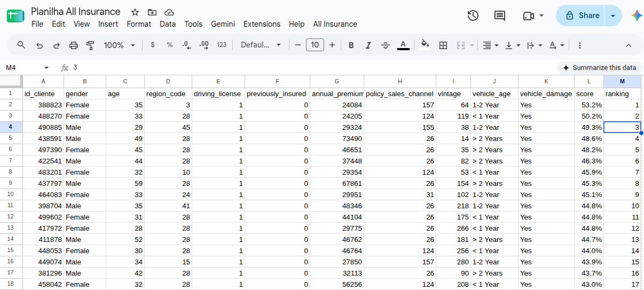Toggle italic formatting
Viewport: 644px width, 290px height.
pos(368,45)
